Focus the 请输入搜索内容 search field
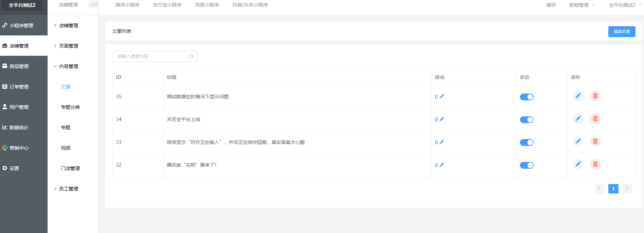644x233 pixels. 154,56
